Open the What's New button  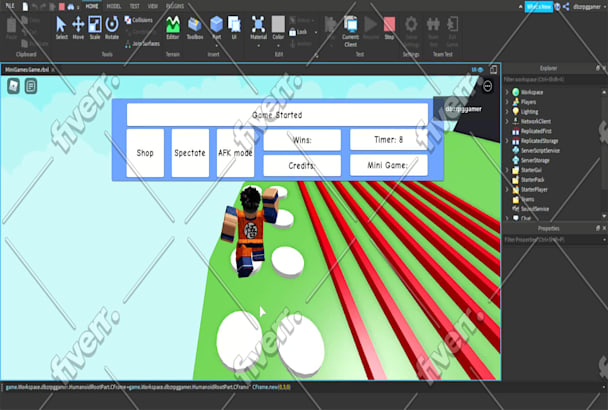(539, 7)
